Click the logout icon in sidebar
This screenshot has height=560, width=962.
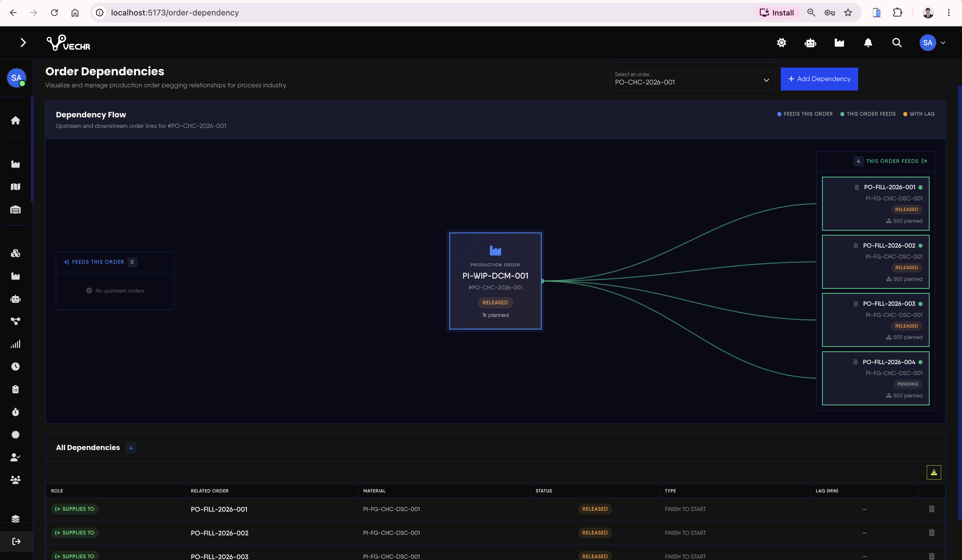pyautogui.click(x=16, y=541)
